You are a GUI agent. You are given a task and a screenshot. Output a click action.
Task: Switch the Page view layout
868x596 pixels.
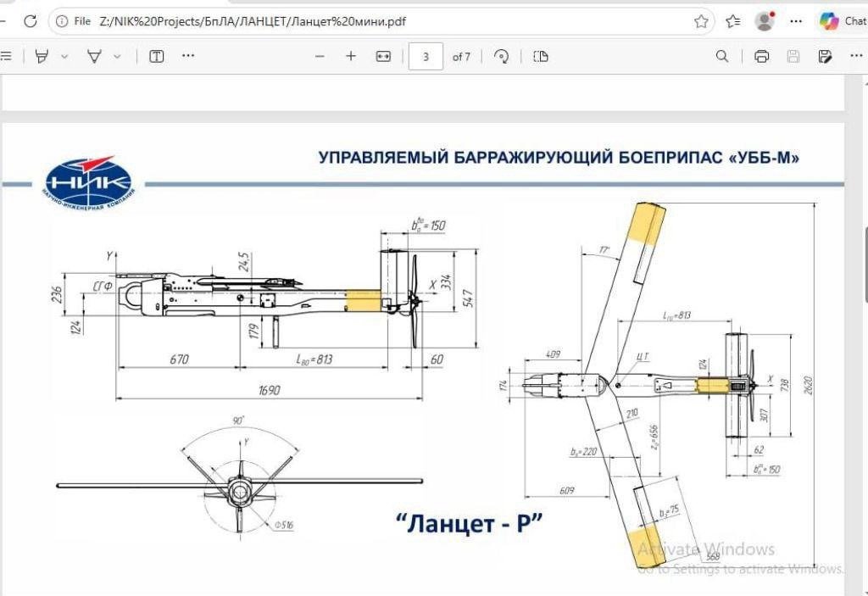(x=540, y=56)
